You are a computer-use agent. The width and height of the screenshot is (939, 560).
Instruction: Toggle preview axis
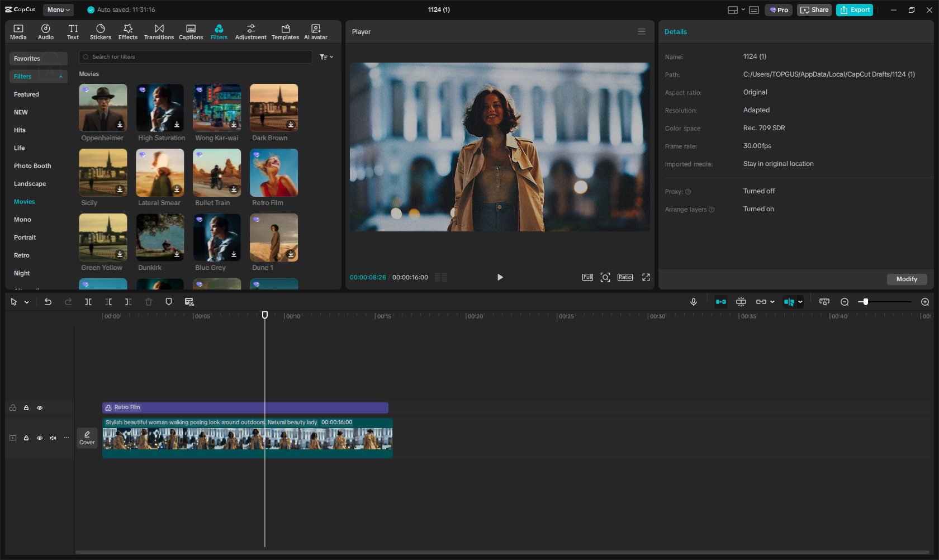tap(789, 302)
